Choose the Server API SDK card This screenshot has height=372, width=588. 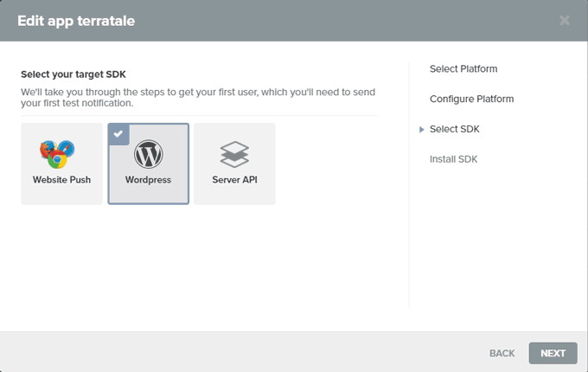point(234,164)
